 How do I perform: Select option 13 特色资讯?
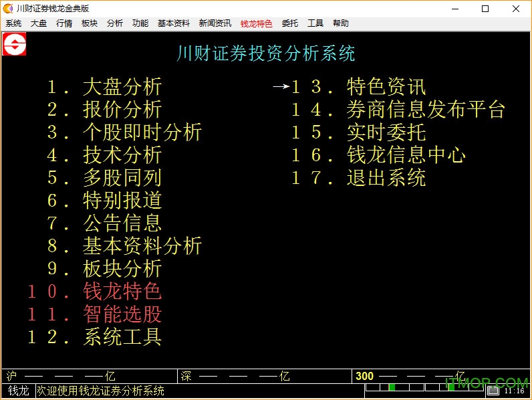pos(358,86)
